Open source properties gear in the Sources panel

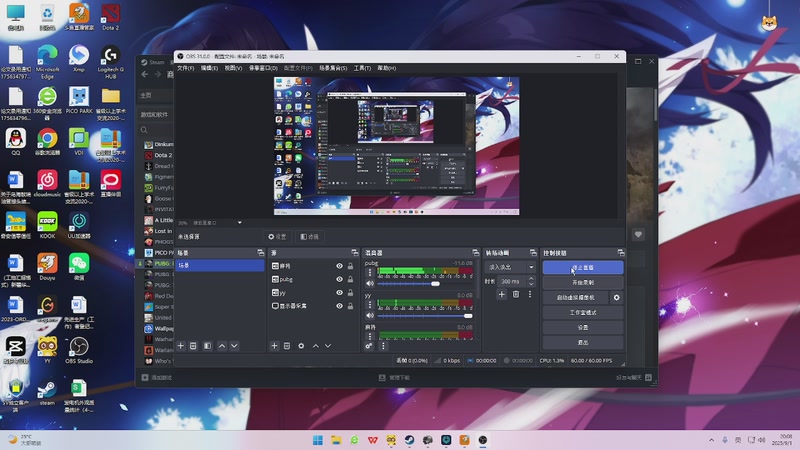(301, 345)
